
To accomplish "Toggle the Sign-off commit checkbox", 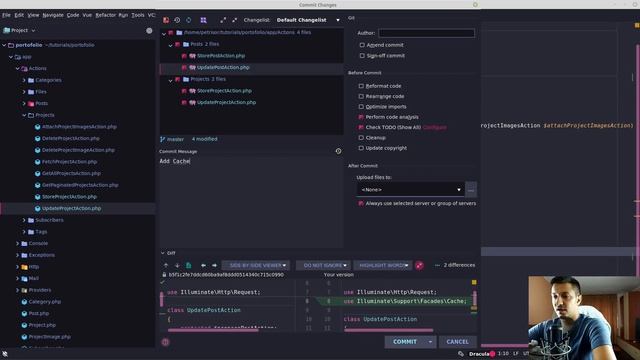I will [362, 56].
